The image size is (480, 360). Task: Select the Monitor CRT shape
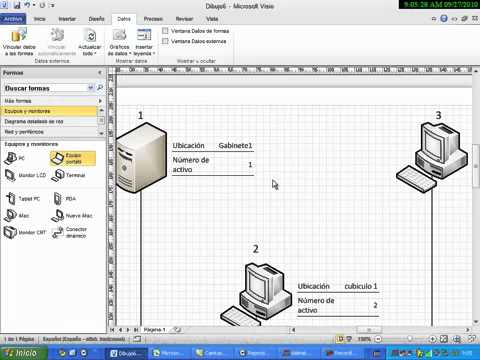click(25, 232)
